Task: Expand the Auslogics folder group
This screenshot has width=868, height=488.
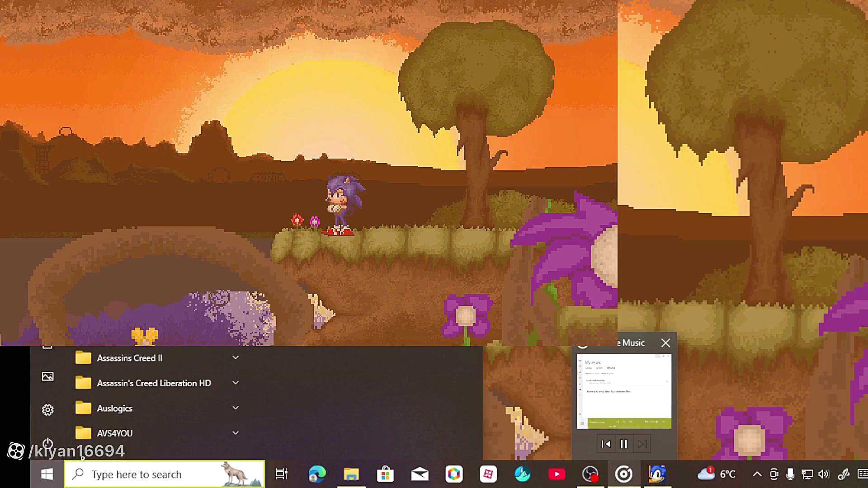Action: coord(236,408)
